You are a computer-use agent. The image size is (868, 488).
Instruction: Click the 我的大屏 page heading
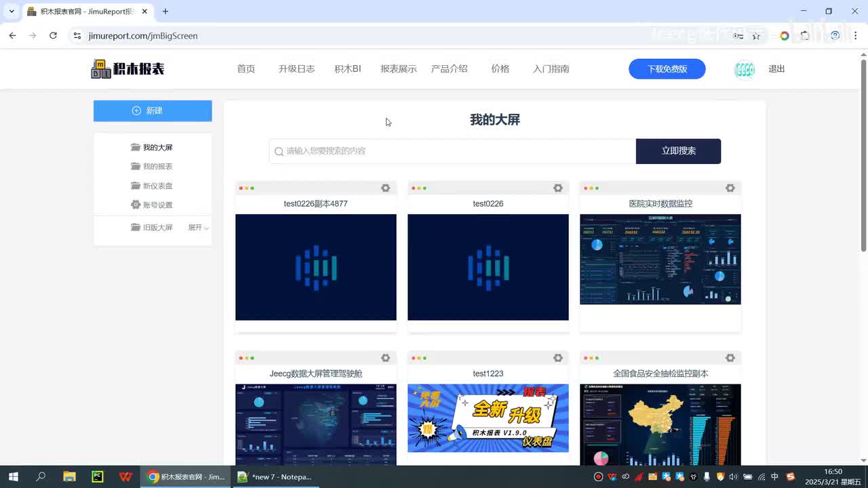495,120
